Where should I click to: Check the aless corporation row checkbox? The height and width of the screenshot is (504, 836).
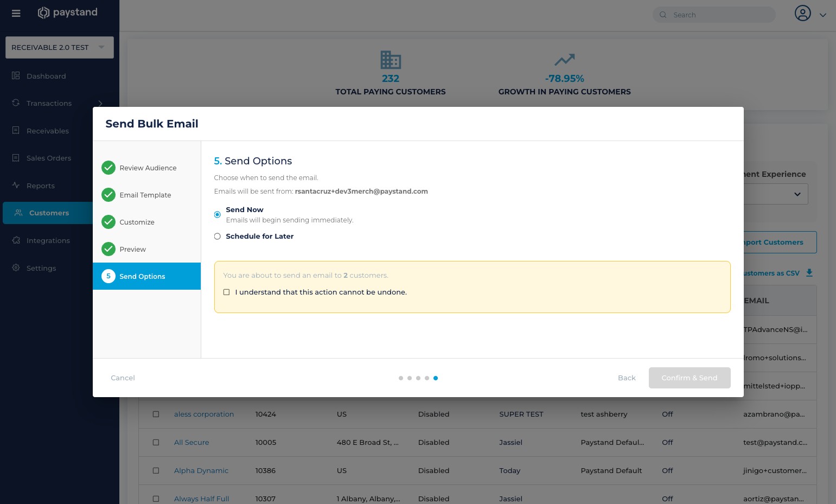point(156,414)
